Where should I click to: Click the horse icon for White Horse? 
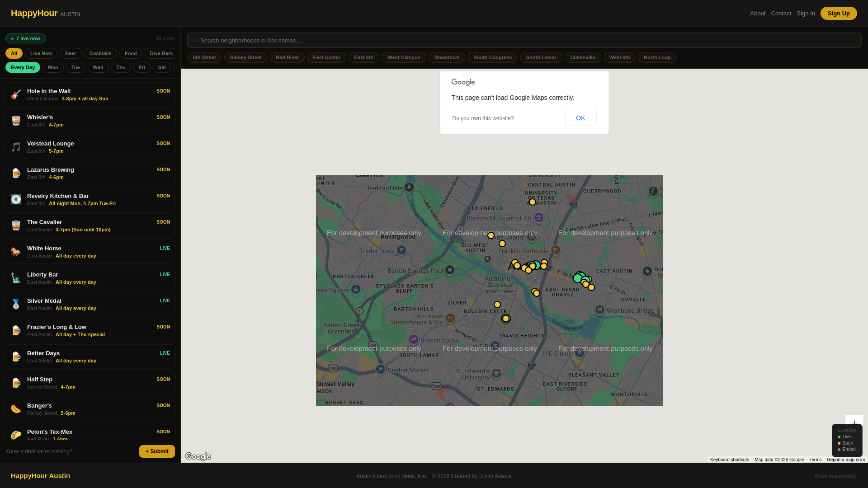(16, 252)
